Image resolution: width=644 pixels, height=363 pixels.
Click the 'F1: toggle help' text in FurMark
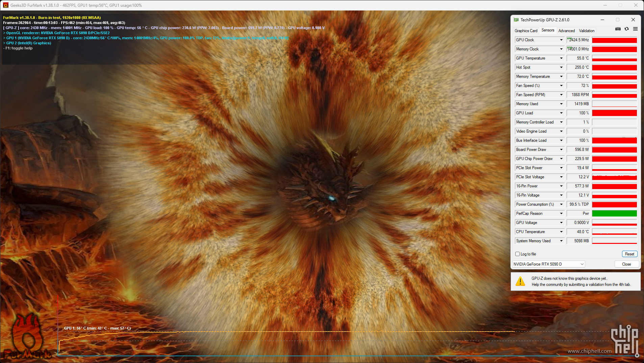click(18, 48)
